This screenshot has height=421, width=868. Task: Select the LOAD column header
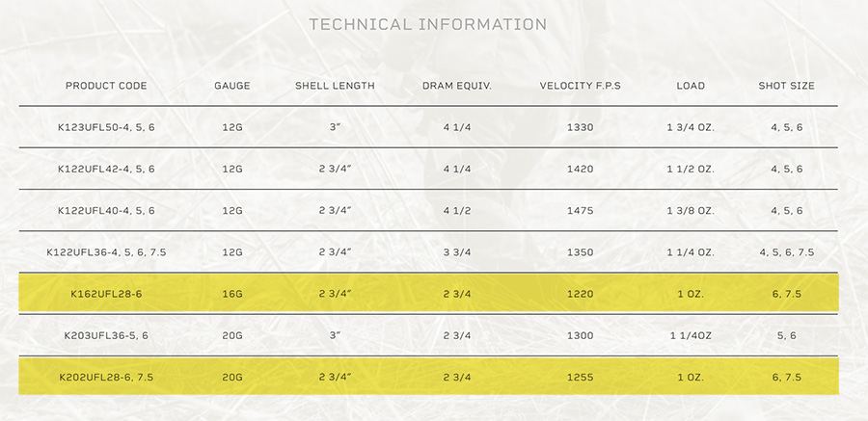691,86
